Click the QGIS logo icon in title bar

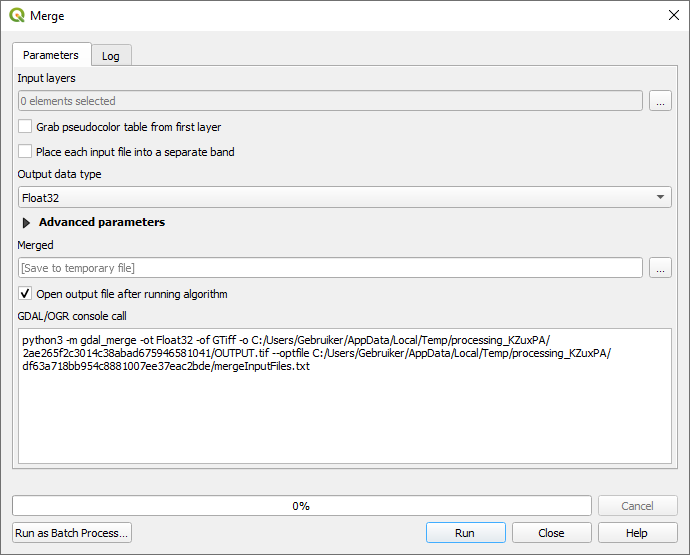[17, 16]
